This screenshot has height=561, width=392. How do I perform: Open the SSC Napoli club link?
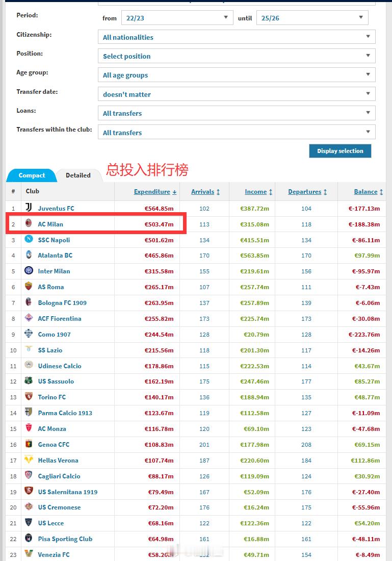click(54, 240)
